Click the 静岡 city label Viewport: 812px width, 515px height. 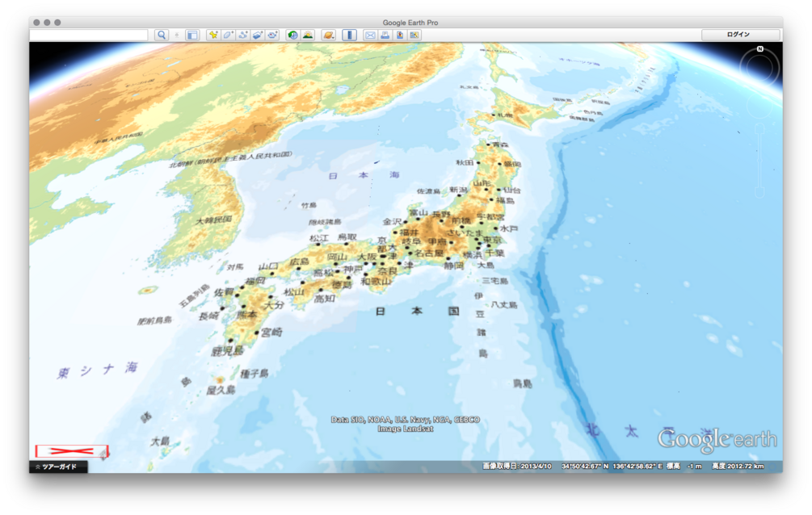pos(453,266)
